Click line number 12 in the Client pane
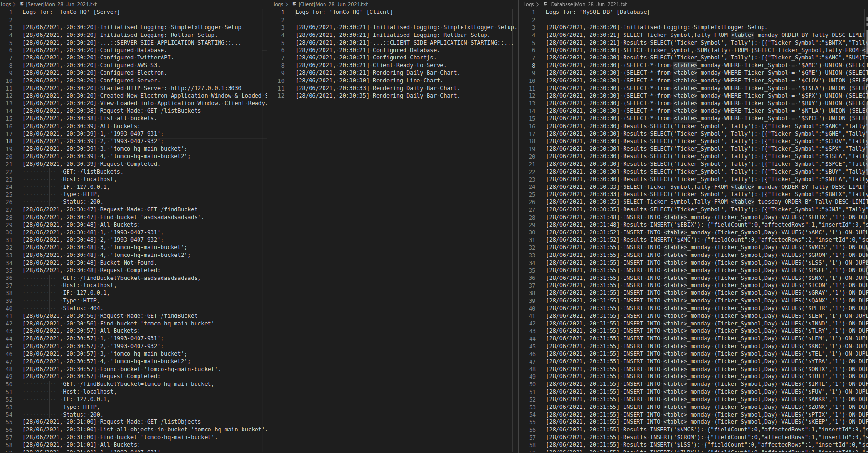The height and width of the screenshot is (453, 868). coord(281,96)
